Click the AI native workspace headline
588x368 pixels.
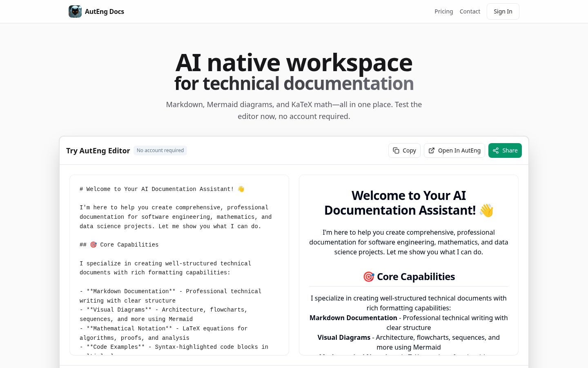pos(294,63)
